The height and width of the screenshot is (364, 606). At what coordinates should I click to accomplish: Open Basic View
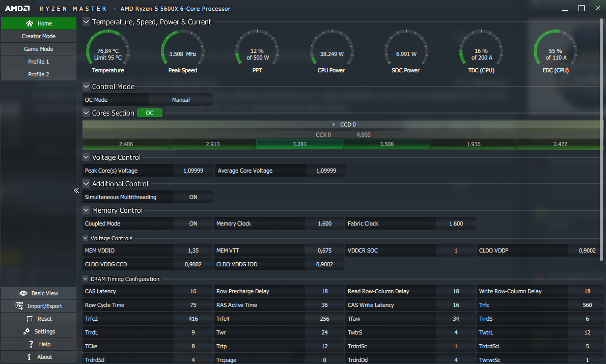pos(39,293)
